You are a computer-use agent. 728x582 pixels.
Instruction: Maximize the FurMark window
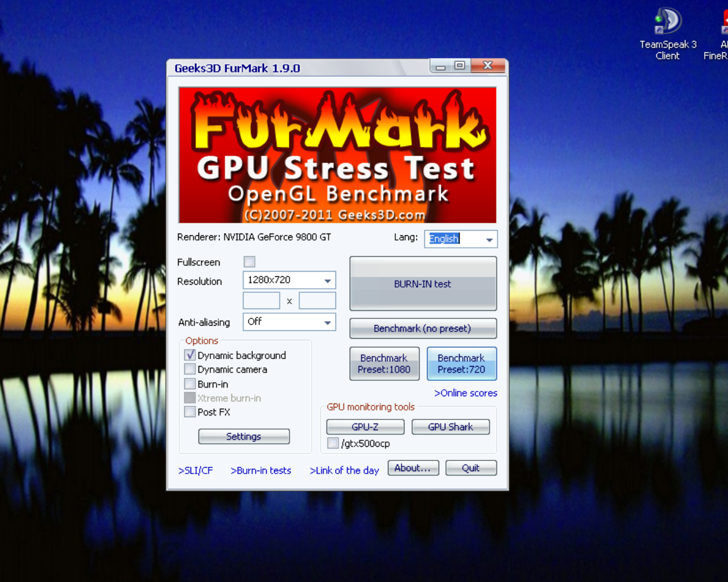click(460, 66)
